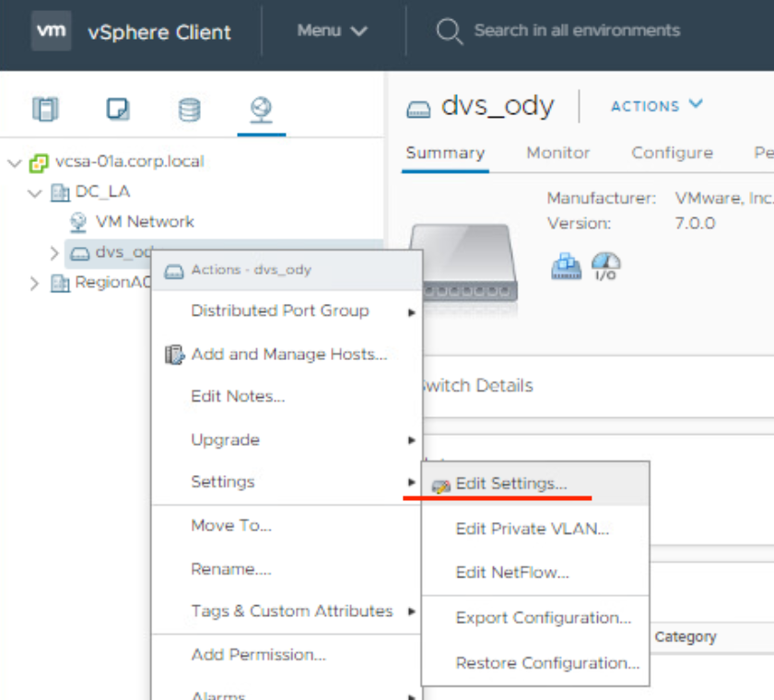Focus the Search in all environments field
The width and height of the screenshot is (774, 700).
click(x=577, y=30)
